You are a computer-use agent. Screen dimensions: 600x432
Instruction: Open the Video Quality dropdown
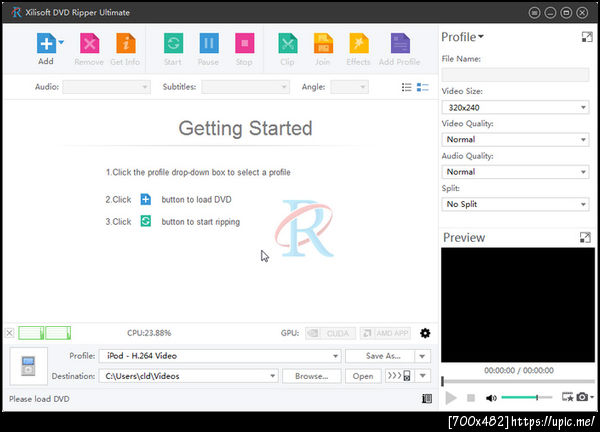pos(515,140)
